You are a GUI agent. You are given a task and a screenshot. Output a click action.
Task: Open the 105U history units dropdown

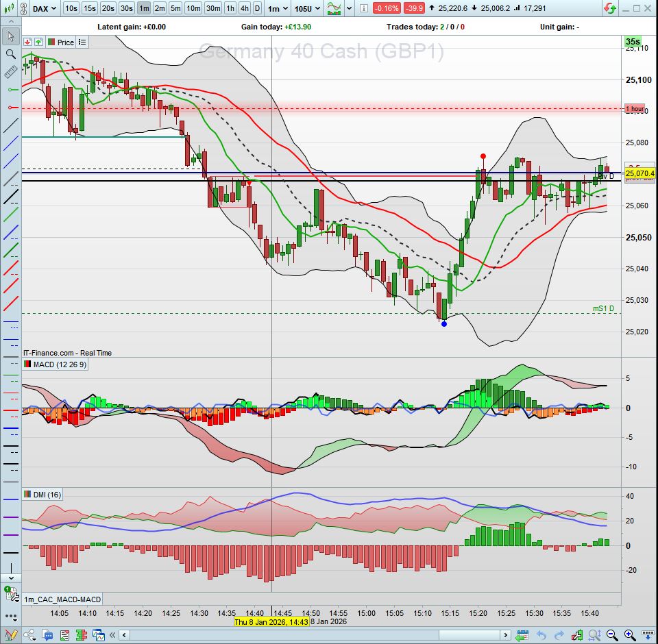(x=308, y=8)
